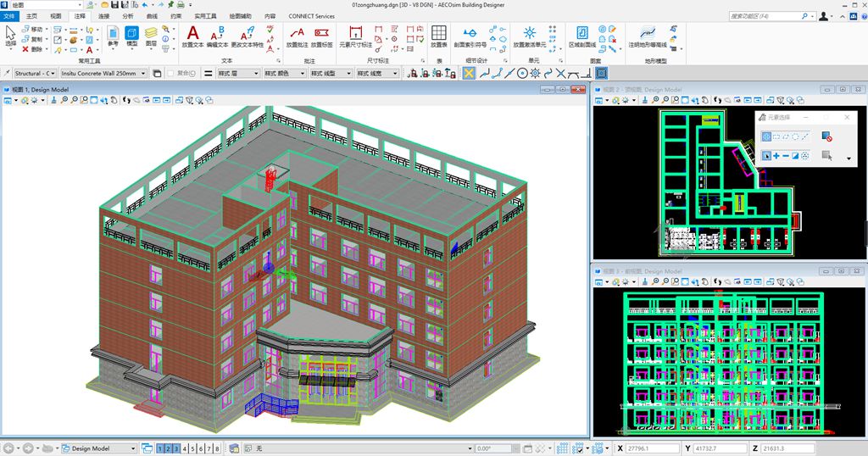This screenshot has width=868, height=456.
Task: Click the 放置标签 (Place Label) icon
Action: (322, 36)
